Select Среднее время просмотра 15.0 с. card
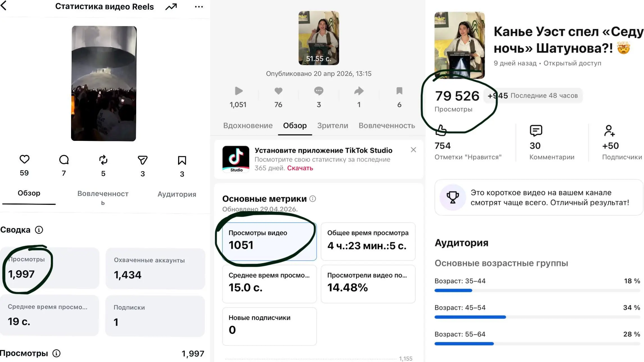The width and height of the screenshot is (644, 362). 269,284
